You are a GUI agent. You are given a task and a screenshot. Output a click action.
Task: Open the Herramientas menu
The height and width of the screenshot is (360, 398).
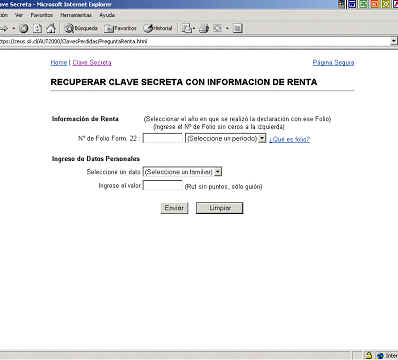pos(76,15)
